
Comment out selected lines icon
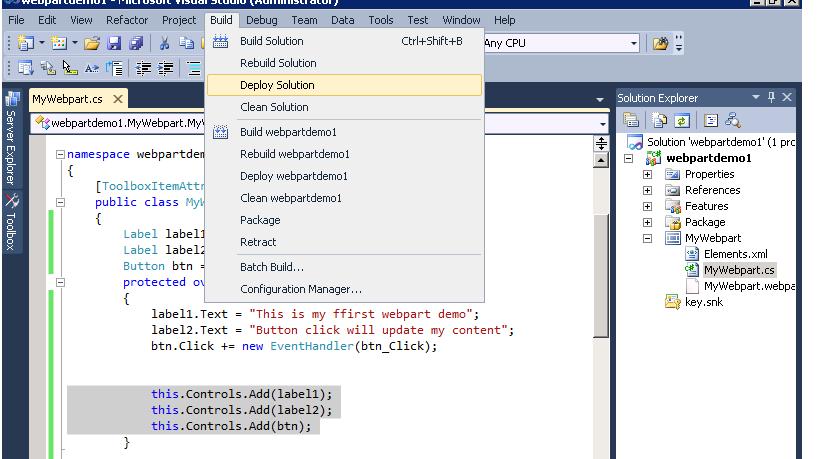point(195,68)
